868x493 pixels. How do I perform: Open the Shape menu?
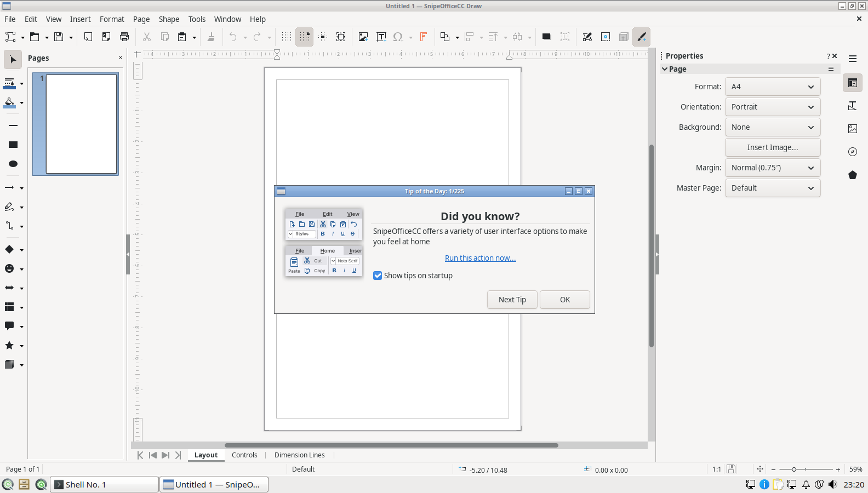[169, 19]
